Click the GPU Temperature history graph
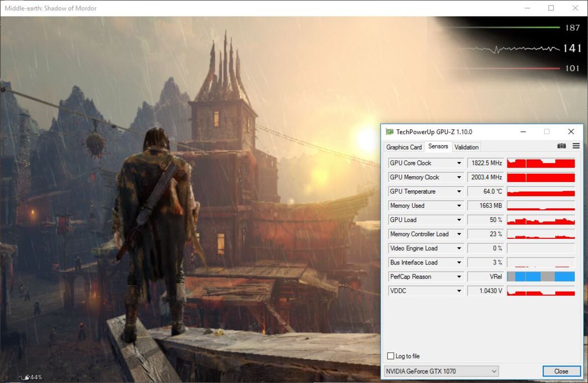 point(541,192)
